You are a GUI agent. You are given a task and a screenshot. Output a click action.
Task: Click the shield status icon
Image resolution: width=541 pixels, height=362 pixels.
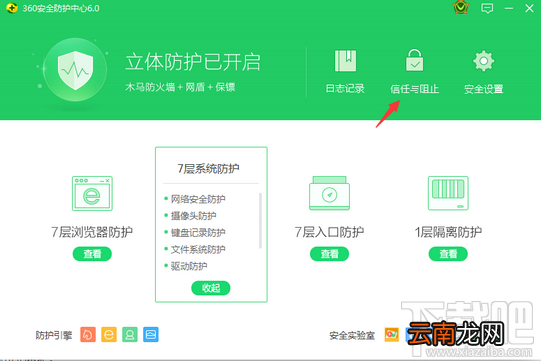tap(75, 70)
